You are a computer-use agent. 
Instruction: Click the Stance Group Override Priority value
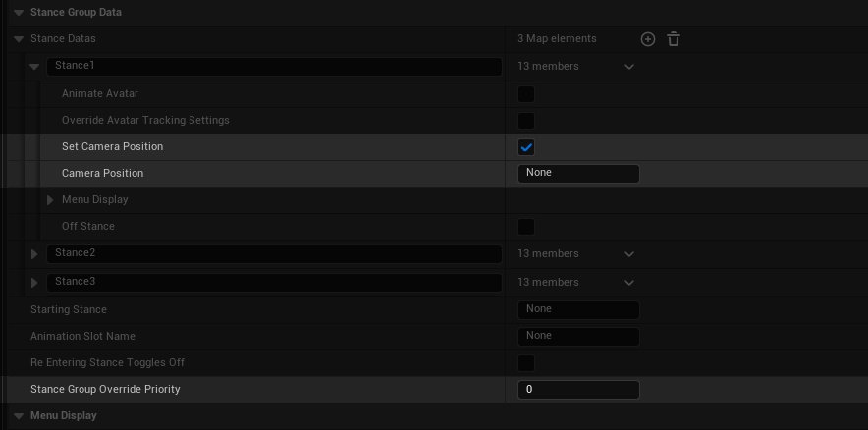(x=578, y=390)
